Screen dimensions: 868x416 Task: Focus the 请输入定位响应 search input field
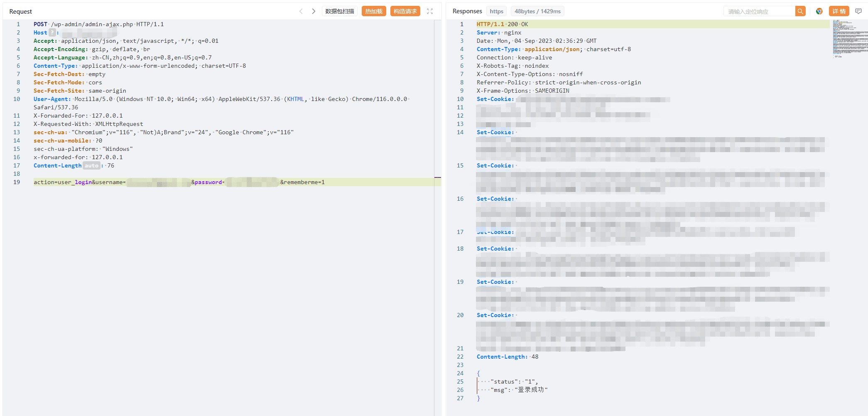pyautogui.click(x=759, y=11)
